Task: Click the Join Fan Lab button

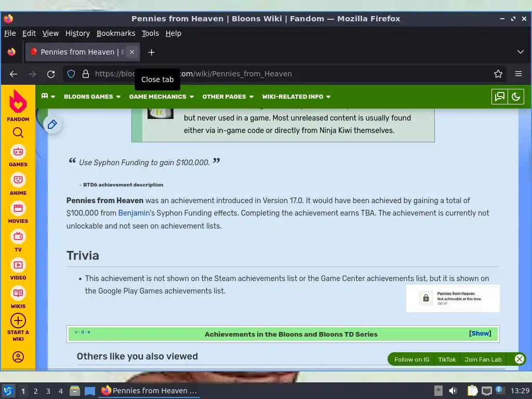Action: (483, 360)
